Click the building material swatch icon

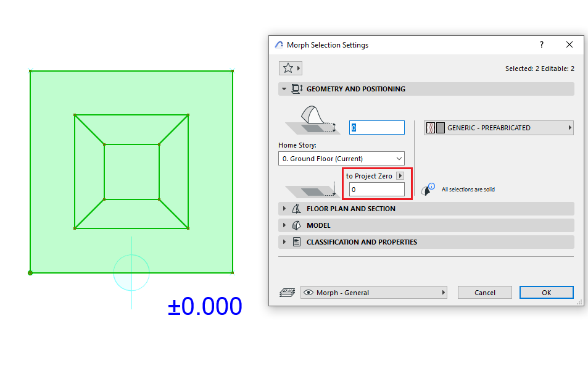[x=436, y=128]
